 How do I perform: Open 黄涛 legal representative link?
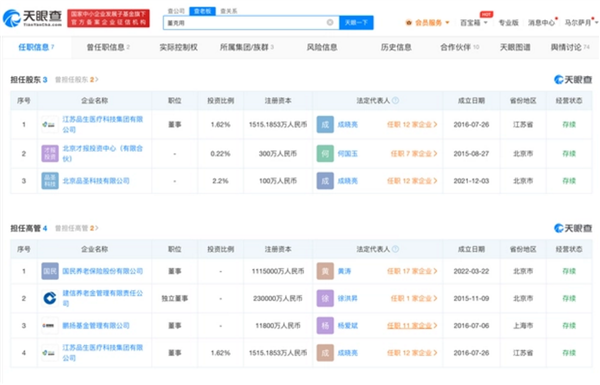(344, 271)
